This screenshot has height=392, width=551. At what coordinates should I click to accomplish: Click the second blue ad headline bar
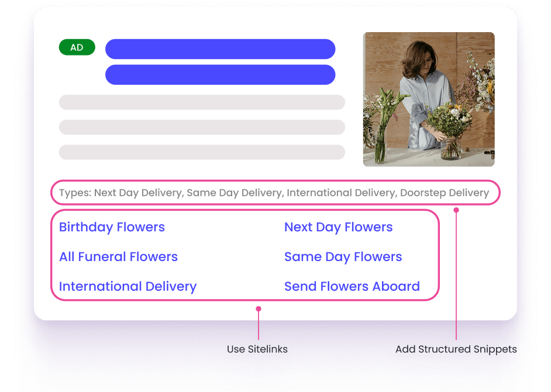pos(220,75)
